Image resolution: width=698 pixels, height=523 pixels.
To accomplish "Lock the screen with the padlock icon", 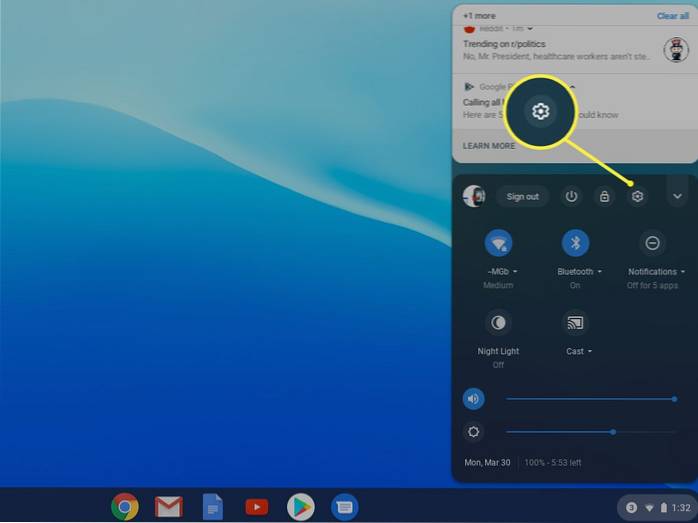I will point(604,196).
